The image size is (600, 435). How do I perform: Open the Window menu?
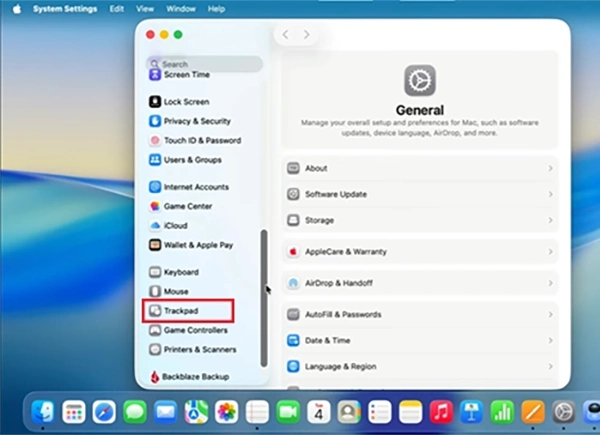pos(181,9)
